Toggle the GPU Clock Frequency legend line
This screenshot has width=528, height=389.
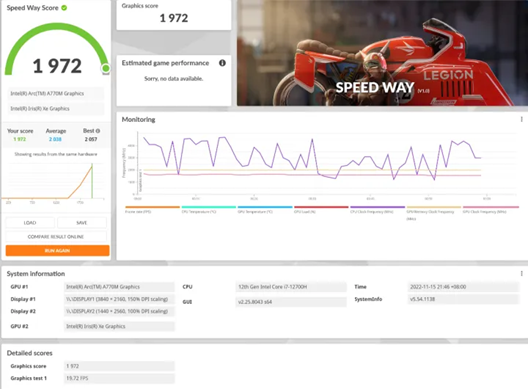[491, 209]
